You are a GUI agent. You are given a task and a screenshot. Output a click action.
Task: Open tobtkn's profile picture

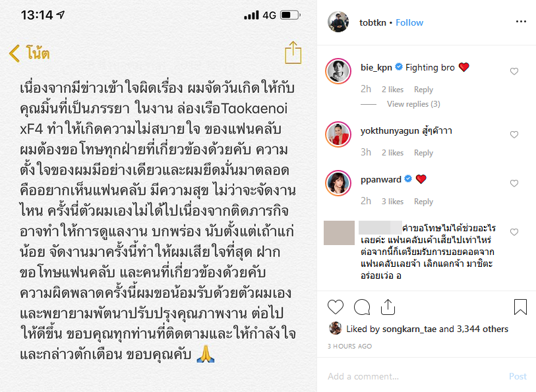point(338,22)
